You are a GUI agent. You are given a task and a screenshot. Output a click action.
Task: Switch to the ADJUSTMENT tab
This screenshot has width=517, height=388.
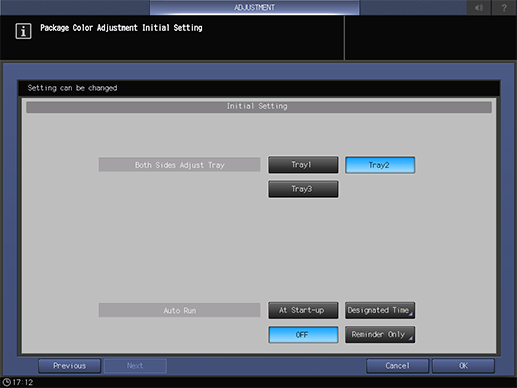(254, 7)
